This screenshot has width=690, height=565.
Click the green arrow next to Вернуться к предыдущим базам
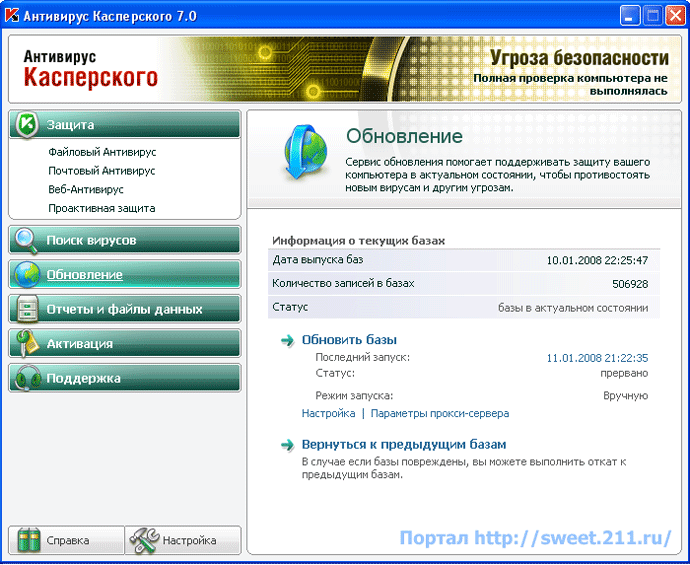pos(287,445)
